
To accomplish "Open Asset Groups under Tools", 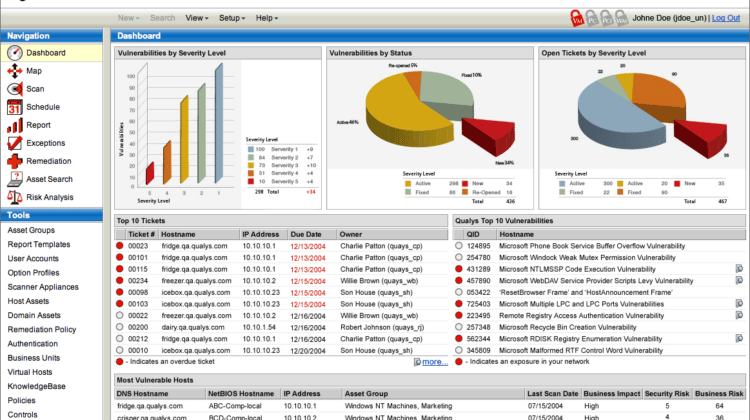I will point(31,230).
